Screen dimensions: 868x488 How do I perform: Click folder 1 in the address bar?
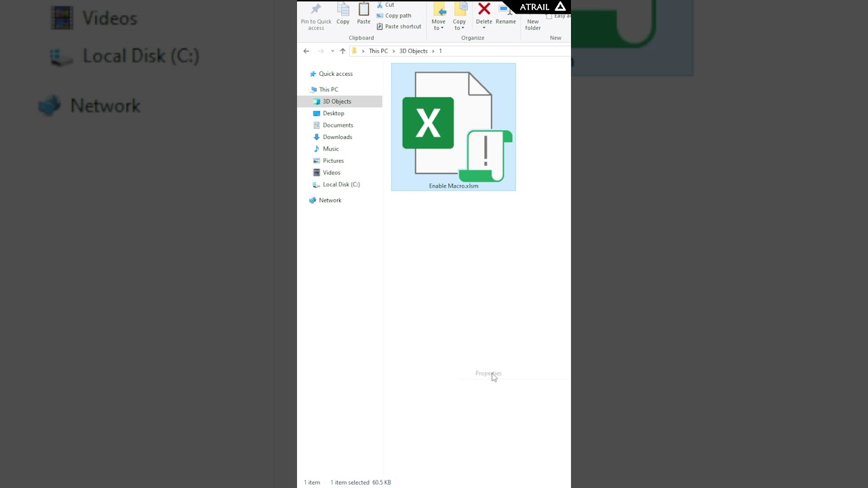point(440,51)
